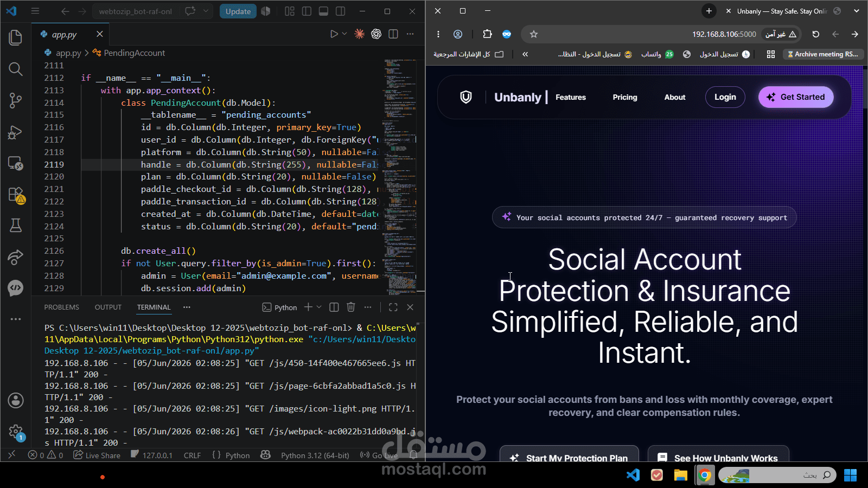The width and height of the screenshot is (868, 488).
Task: Customize layout from the title bar
Action: point(290,11)
